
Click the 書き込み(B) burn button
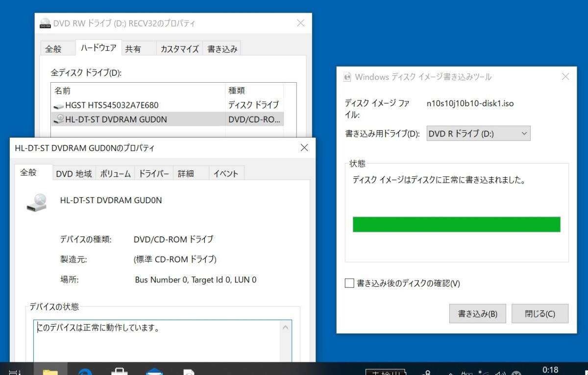coord(478,314)
